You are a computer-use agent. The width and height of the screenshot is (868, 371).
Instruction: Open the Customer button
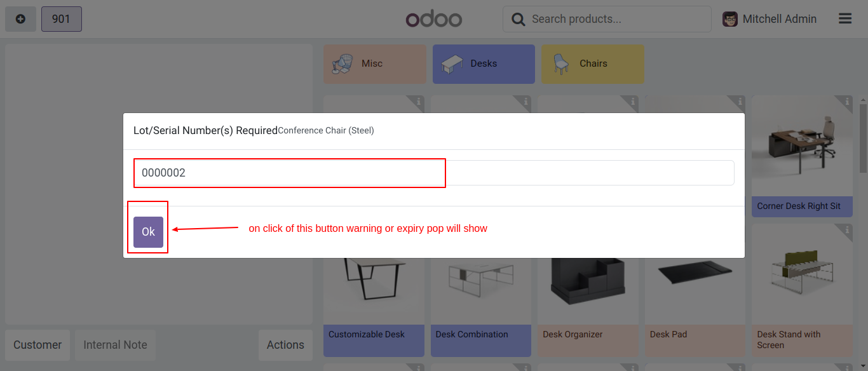[x=37, y=345]
